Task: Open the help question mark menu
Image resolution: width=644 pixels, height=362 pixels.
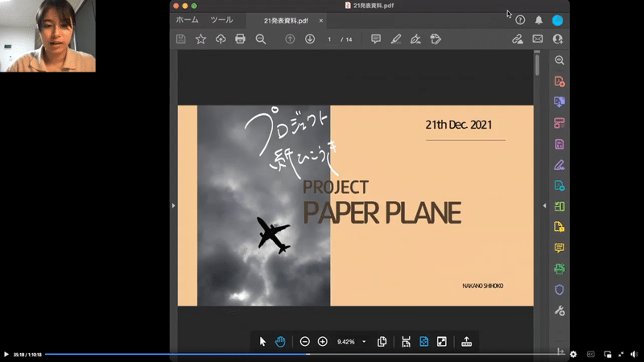Action: pyautogui.click(x=520, y=20)
